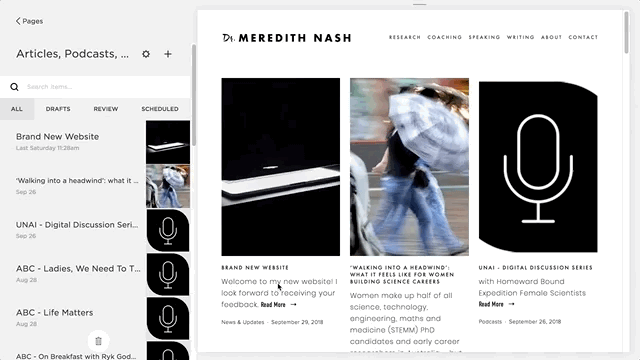
Task: Open the SPEAKING nav menu item
Action: coord(484,37)
